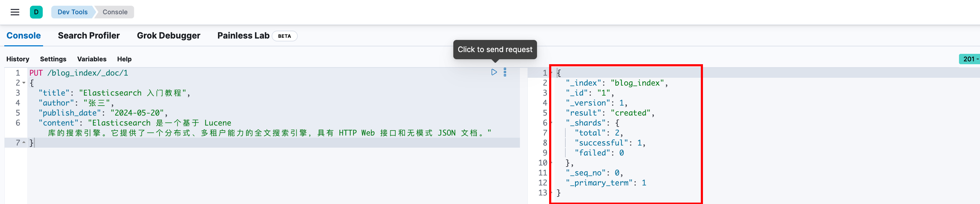This screenshot has width=980, height=204.
Task: Open request options three-dot menu
Action: (x=505, y=72)
